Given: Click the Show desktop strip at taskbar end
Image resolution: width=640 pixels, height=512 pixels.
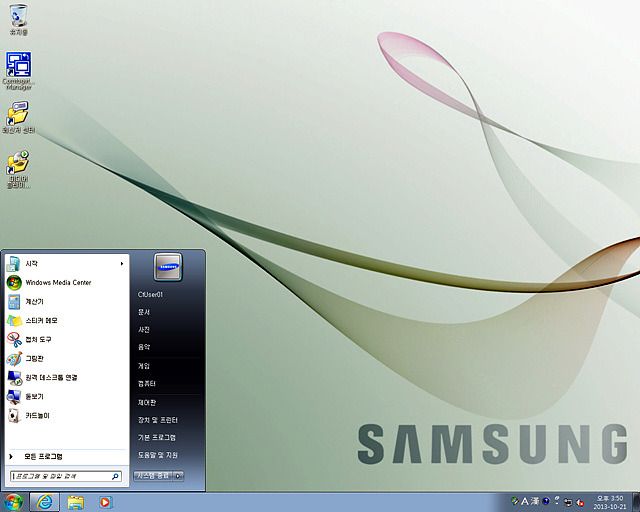Looking at the screenshot, I should tap(636, 502).
